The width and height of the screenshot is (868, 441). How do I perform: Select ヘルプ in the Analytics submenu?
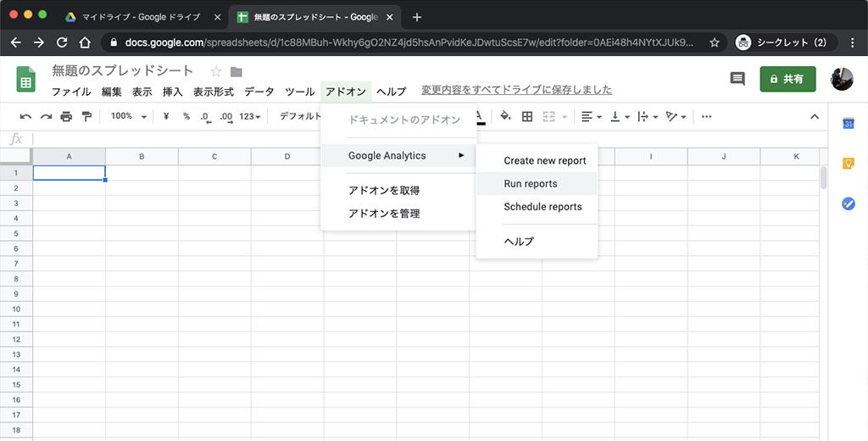pyautogui.click(x=537, y=241)
